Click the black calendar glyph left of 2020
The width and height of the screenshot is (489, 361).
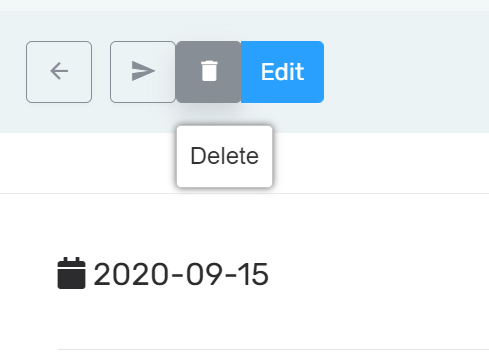coord(71,273)
